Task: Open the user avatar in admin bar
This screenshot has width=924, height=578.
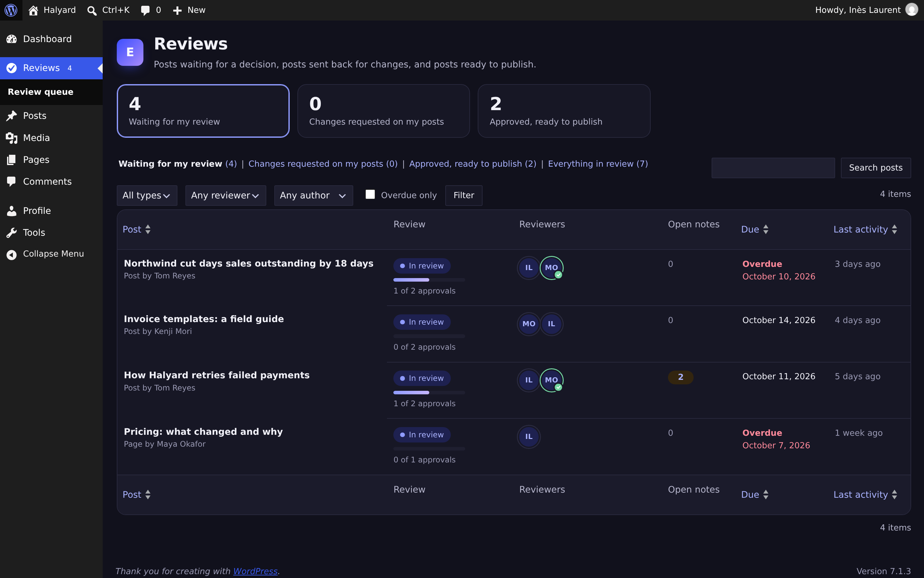Action: click(912, 10)
